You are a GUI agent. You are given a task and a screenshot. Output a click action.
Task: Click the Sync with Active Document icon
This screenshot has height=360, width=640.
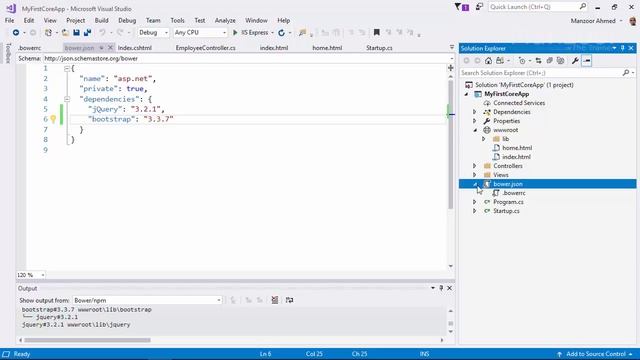point(538,61)
